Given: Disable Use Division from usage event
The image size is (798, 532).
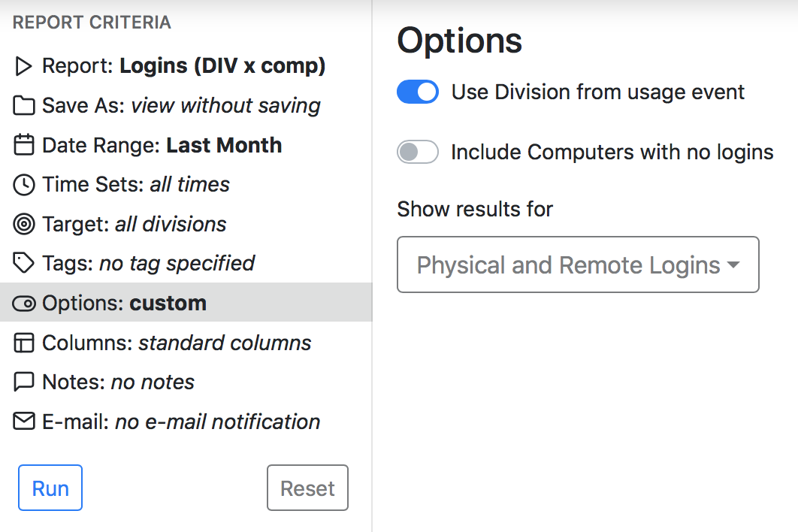Looking at the screenshot, I should coord(418,92).
